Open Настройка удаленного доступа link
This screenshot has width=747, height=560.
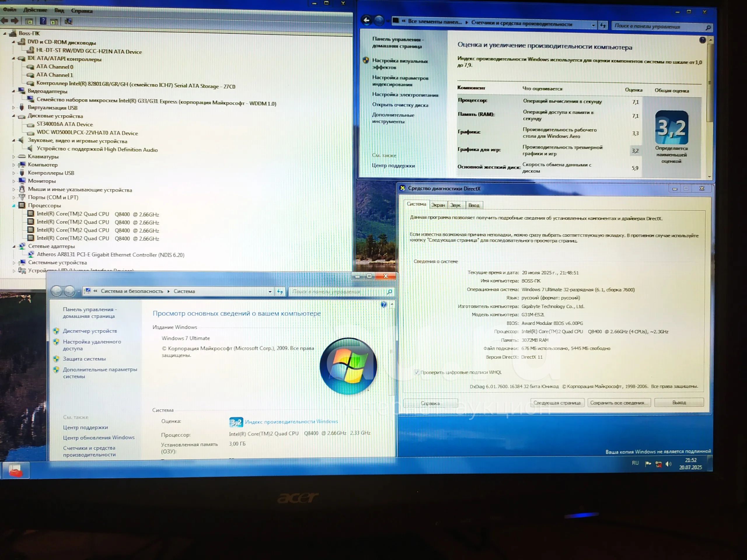coord(92,345)
